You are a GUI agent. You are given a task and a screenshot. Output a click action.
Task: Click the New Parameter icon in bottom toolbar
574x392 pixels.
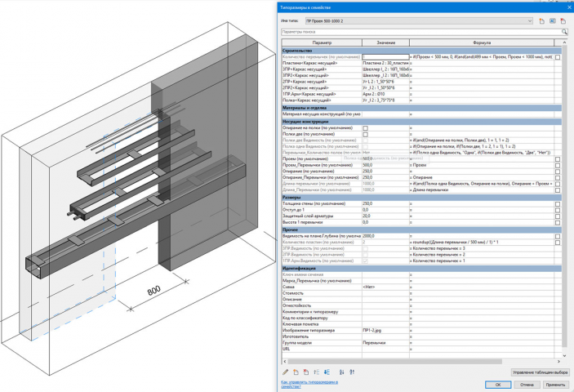[296, 372]
